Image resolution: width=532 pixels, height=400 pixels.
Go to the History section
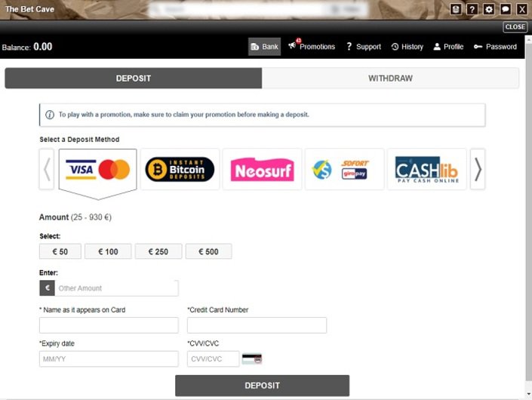tap(407, 47)
